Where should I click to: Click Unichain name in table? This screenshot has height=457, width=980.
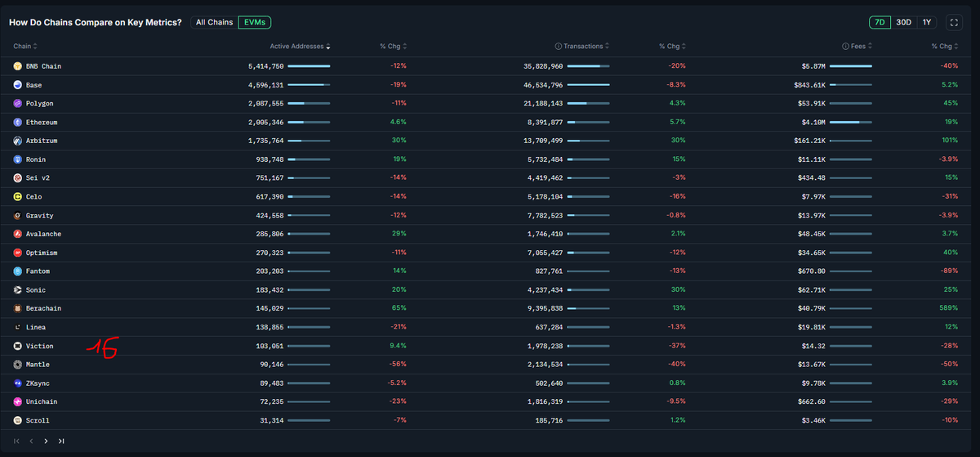pos(42,402)
